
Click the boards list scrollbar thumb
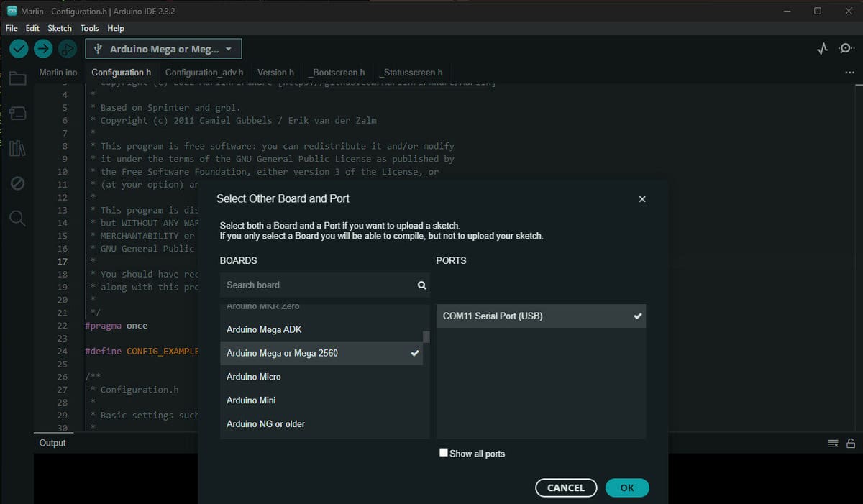[426, 336]
